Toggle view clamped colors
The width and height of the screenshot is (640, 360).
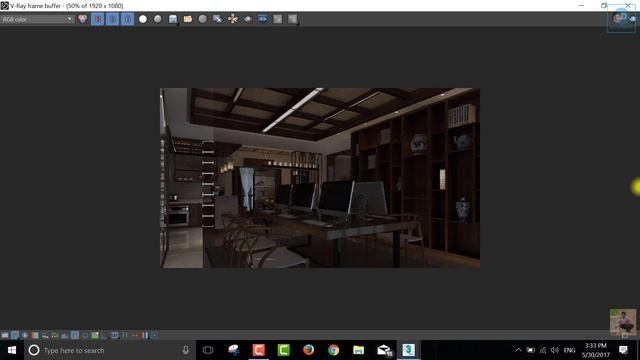tap(25, 335)
